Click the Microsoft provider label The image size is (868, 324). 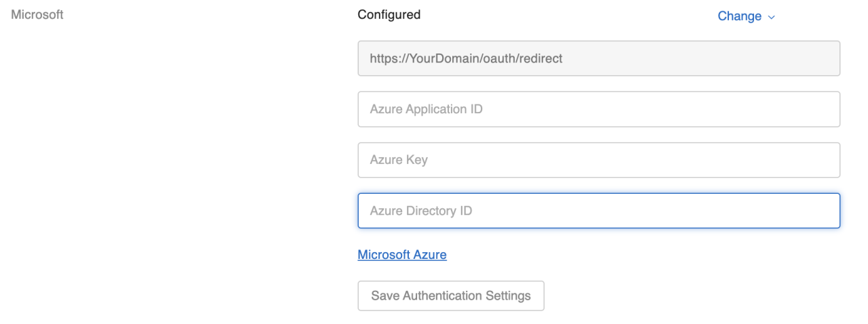[x=37, y=15]
